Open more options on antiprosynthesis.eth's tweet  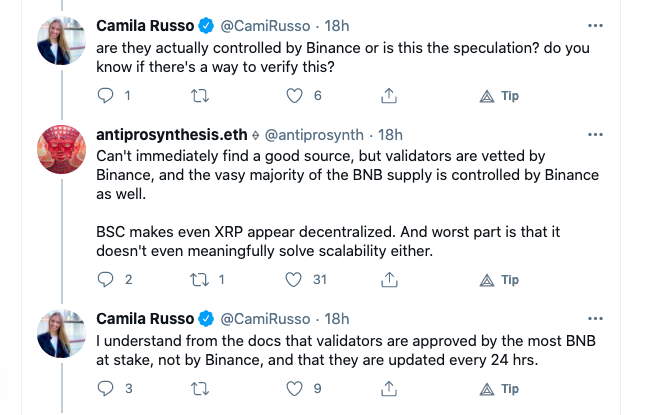point(595,134)
